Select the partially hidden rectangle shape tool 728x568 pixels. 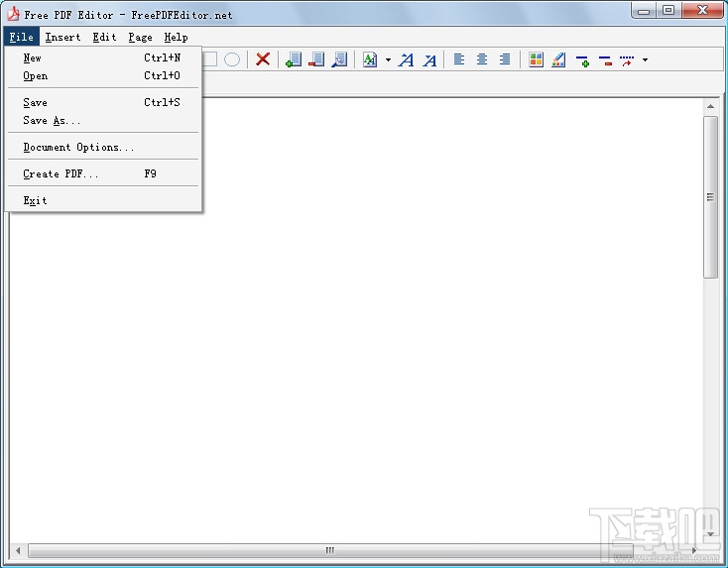[210, 59]
